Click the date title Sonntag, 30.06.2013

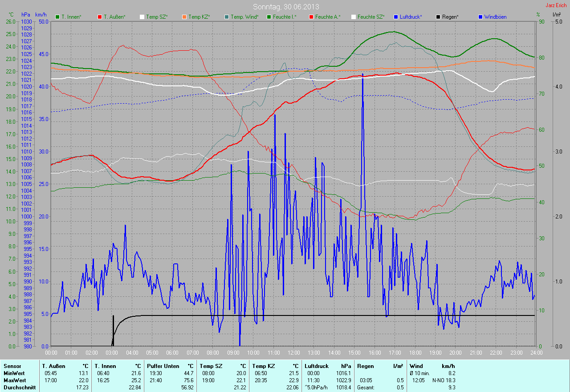click(286, 7)
